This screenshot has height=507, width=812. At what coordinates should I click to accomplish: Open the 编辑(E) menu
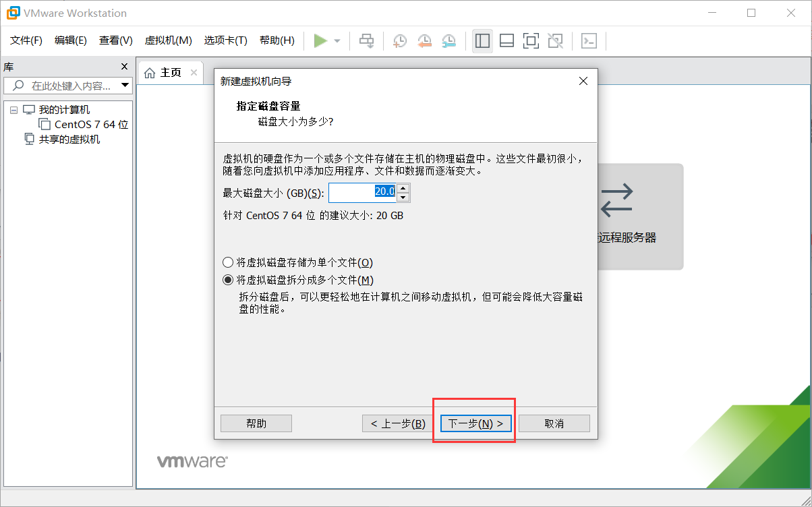tap(71, 40)
